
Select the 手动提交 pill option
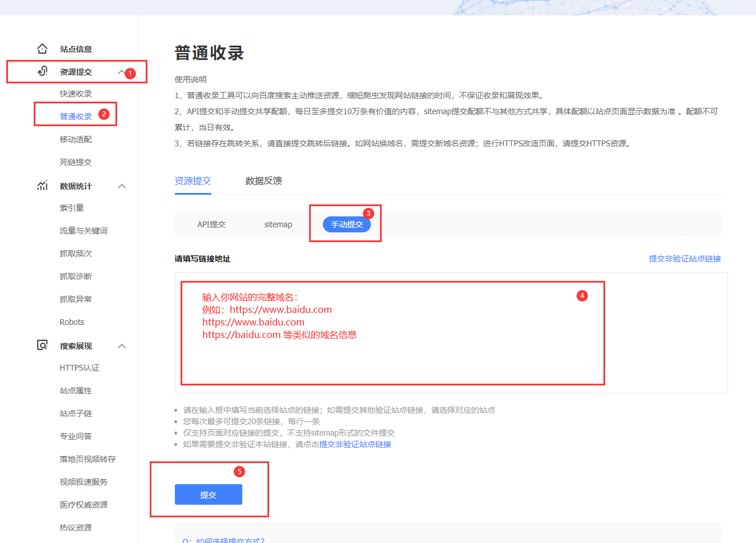pyautogui.click(x=347, y=224)
